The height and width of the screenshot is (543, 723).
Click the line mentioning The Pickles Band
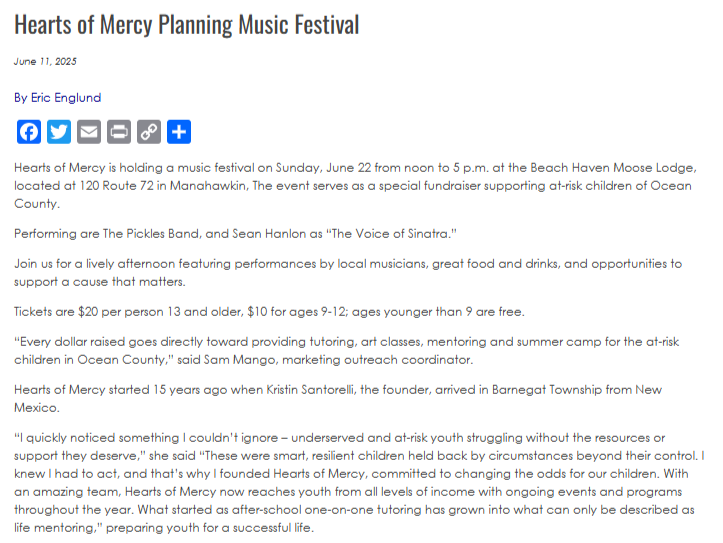235,233
